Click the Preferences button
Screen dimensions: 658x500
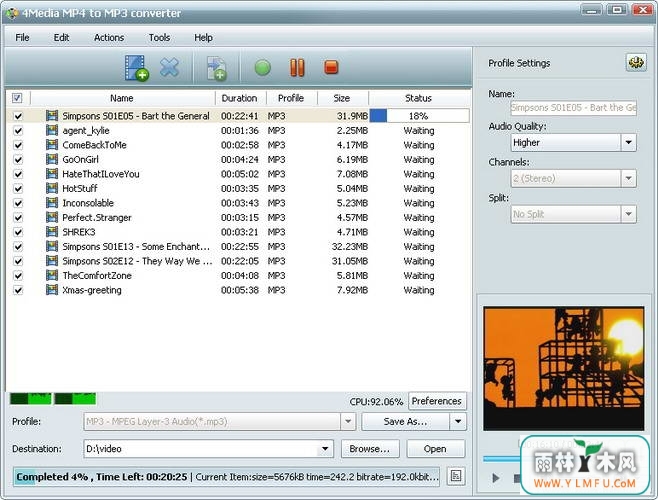(437, 401)
